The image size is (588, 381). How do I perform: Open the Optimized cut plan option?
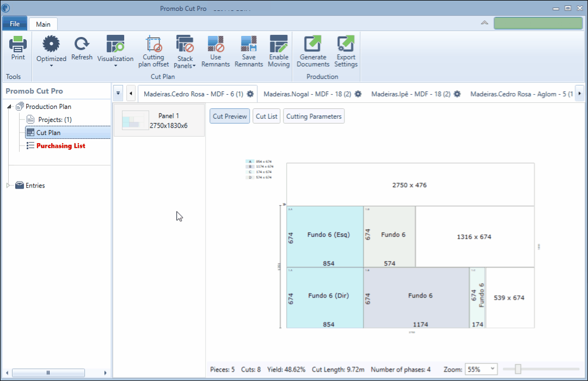[51, 51]
